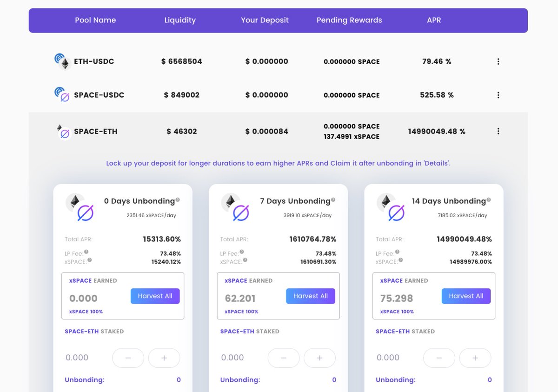This screenshot has width=558, height=392.
Task: Open the SPACE-USDC row three-dot menu
Action: coord(498,95)
